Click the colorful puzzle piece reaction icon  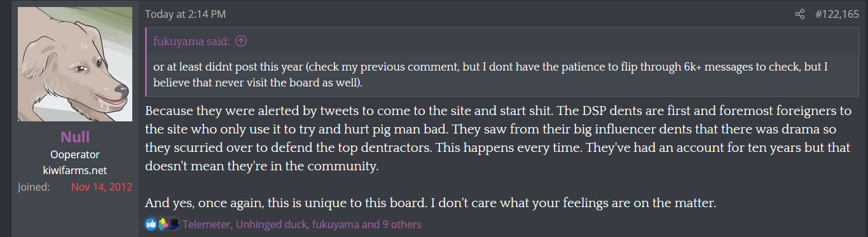162,224
